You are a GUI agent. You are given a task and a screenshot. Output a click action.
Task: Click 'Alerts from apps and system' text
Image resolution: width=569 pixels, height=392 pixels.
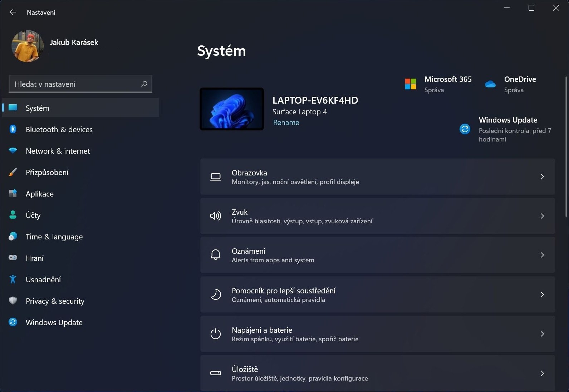coord(273,260)
